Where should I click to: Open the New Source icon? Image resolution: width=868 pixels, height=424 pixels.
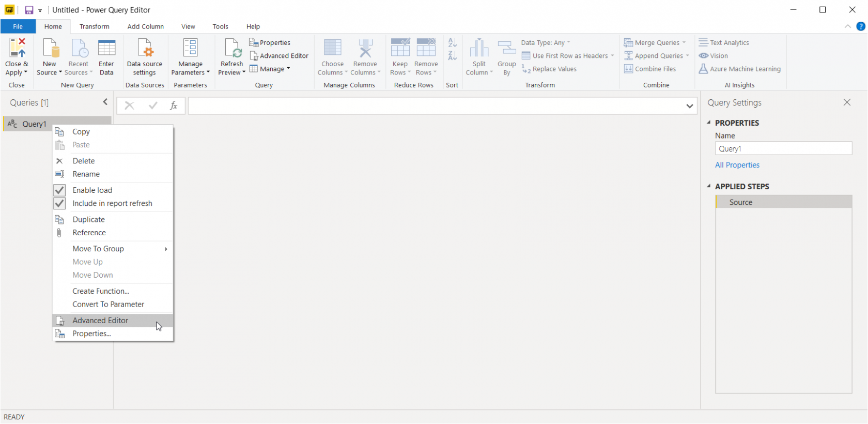point(50,48)
